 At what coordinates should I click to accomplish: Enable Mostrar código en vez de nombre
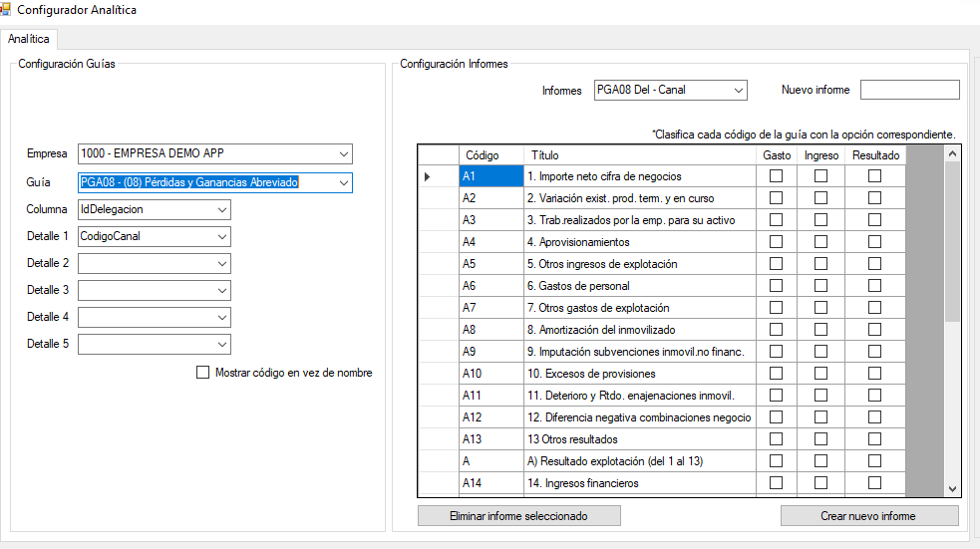coord(202,373)
